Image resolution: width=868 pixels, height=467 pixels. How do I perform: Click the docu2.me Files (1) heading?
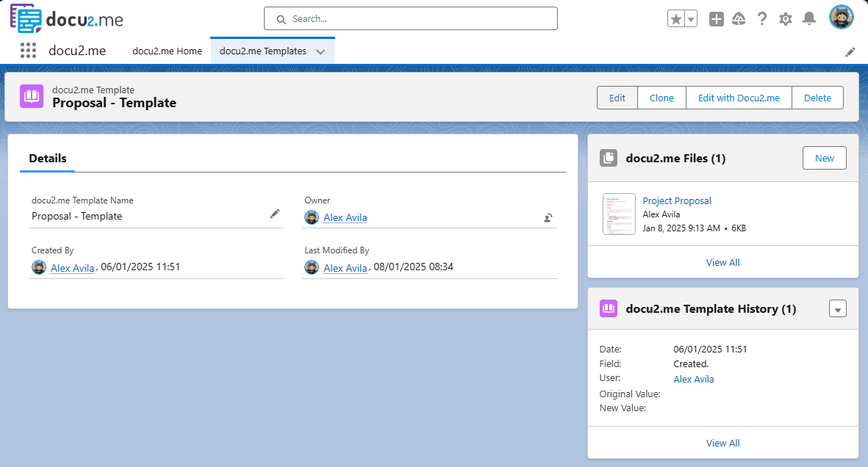pyautogui.click(x=675, y=159)
